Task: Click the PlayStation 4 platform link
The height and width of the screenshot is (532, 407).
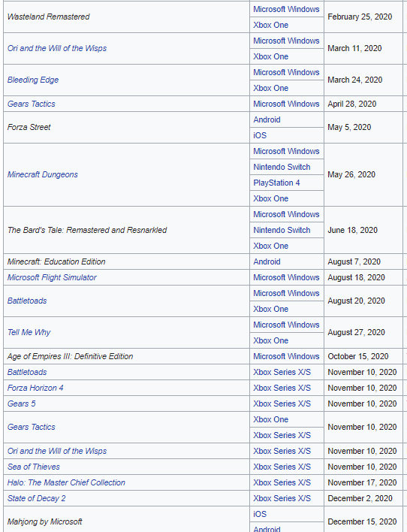Action: tap(276, 183)
